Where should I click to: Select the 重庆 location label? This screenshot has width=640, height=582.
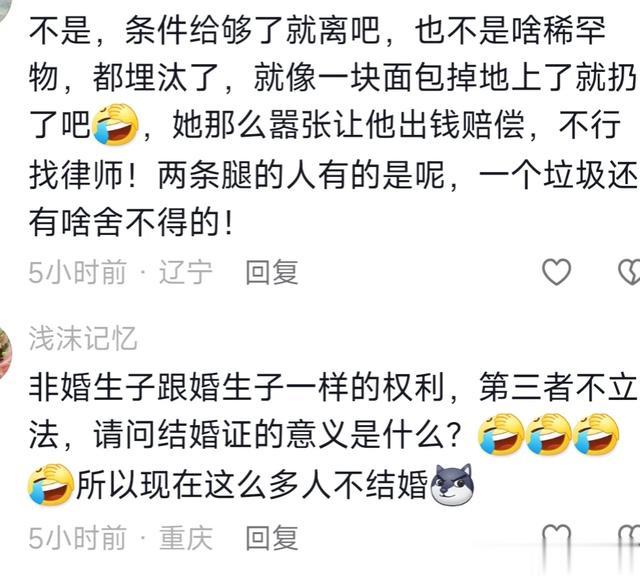point(186,538)
